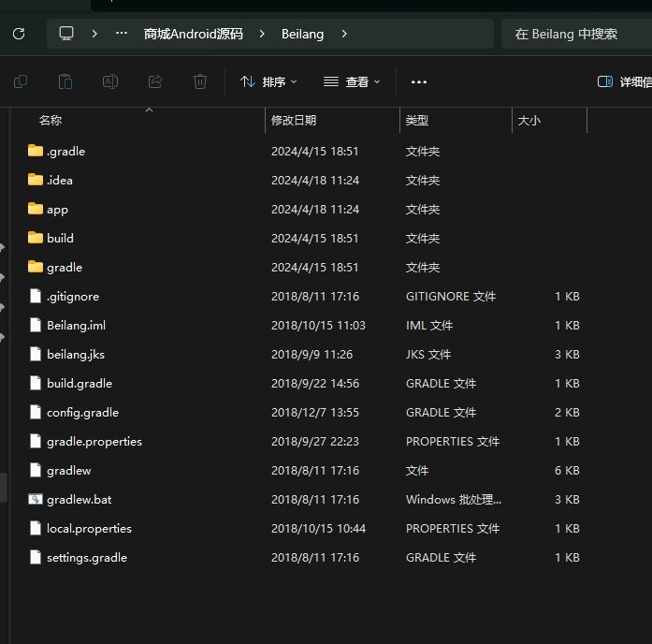Click the rename toolbar icon
652x644 pixels.
coord(110,81)
